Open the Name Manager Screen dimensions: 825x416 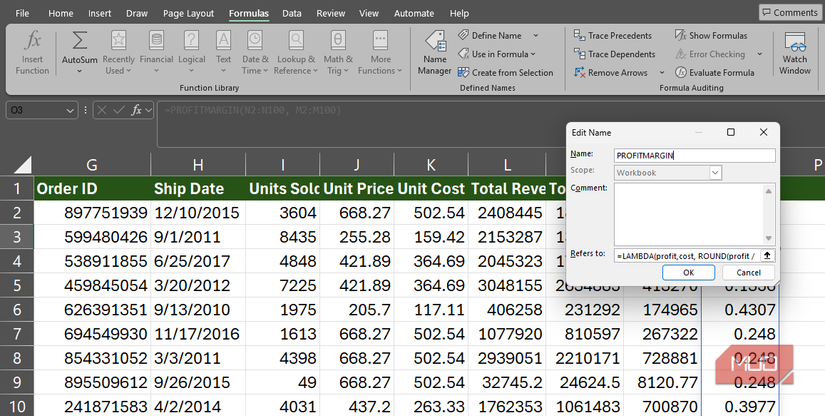click(x=435, y=53)
